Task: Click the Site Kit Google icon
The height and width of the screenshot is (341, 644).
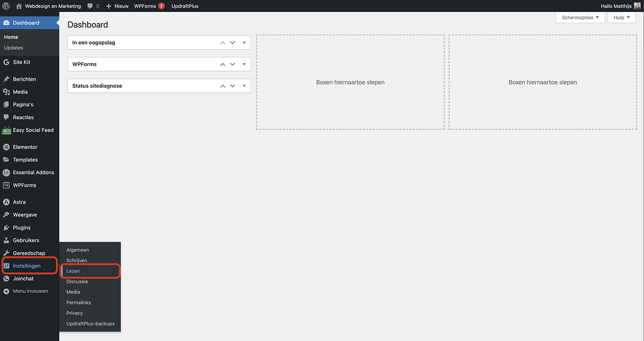Action: (x=6, y=62)
